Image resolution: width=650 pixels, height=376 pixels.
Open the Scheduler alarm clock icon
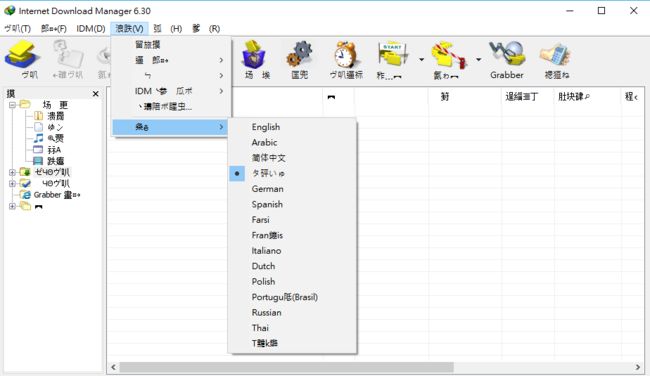(x=346, y=54)
